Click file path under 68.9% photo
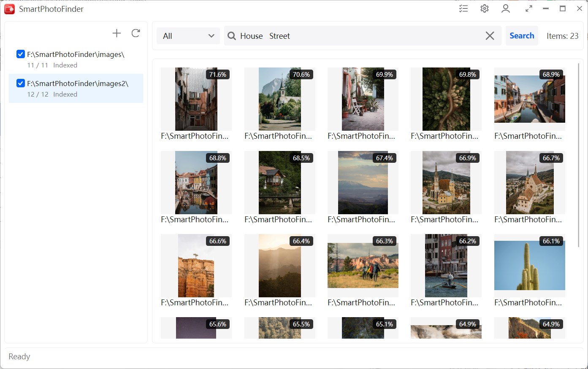 pos(528,136)
